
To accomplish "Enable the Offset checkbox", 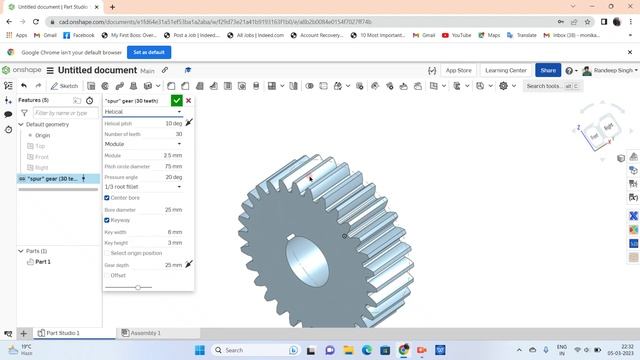I will (x=107, y=276).
